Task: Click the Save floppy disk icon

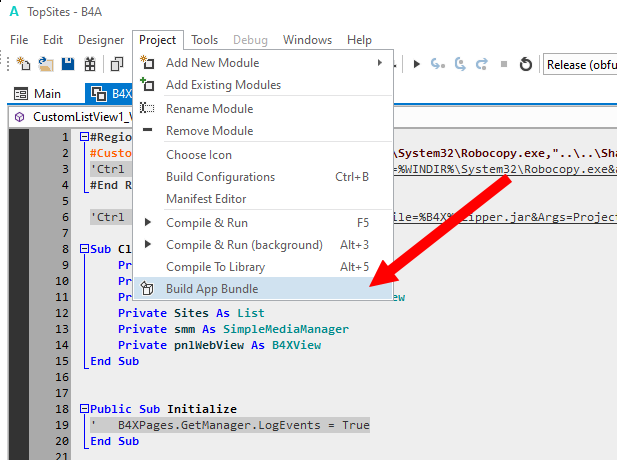Action: [68, 64]
